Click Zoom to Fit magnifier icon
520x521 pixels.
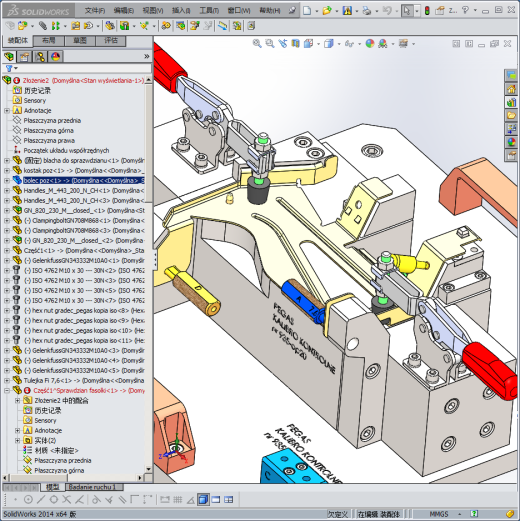coord(257,43)
